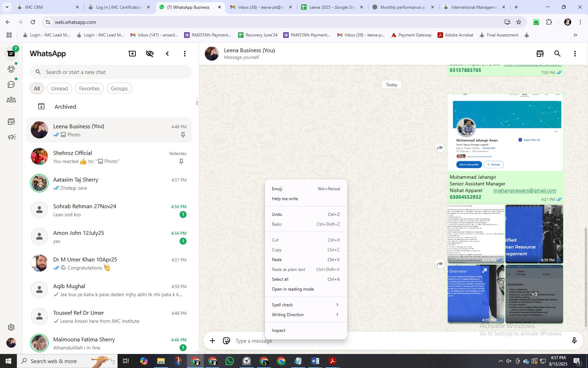588x368 pixels.
Task: Open the Communities sidebar icon
Action: (x=11, y=100)
